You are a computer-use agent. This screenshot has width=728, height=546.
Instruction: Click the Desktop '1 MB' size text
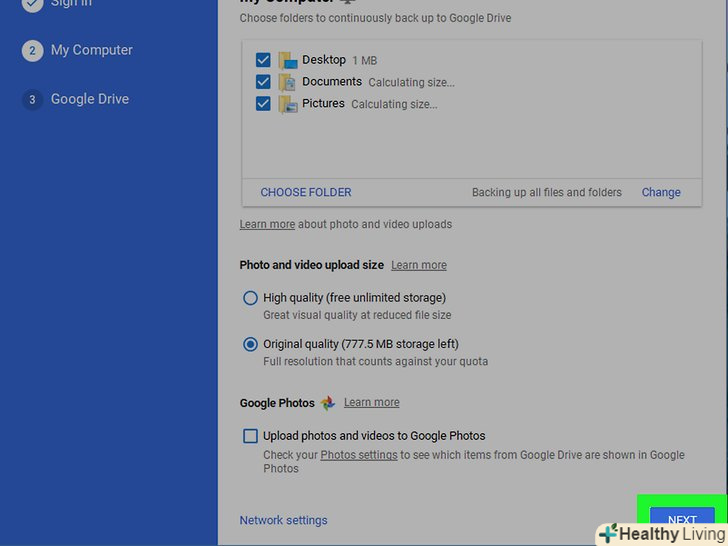coord(364,61)
